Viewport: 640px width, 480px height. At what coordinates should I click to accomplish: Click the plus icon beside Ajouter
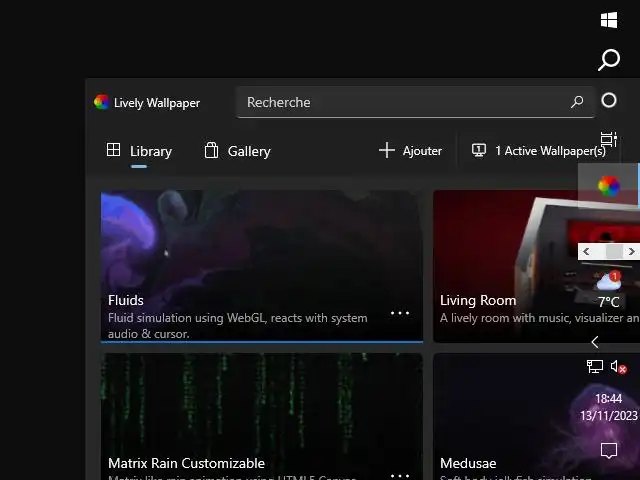pyautogui.click(x=387, y=150)
